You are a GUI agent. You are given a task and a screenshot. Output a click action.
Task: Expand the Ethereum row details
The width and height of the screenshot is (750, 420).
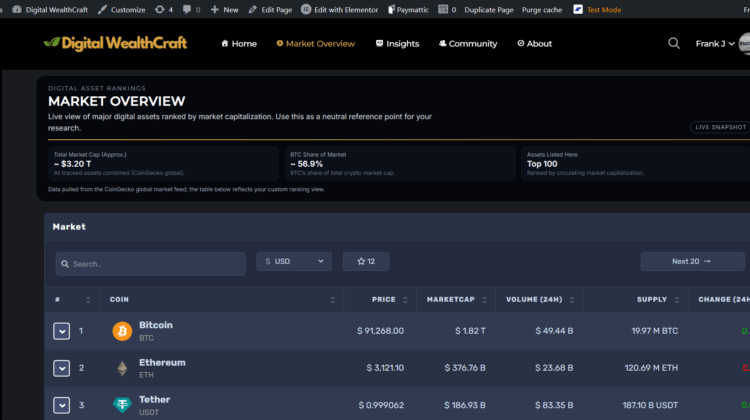[x=61, y=368]
